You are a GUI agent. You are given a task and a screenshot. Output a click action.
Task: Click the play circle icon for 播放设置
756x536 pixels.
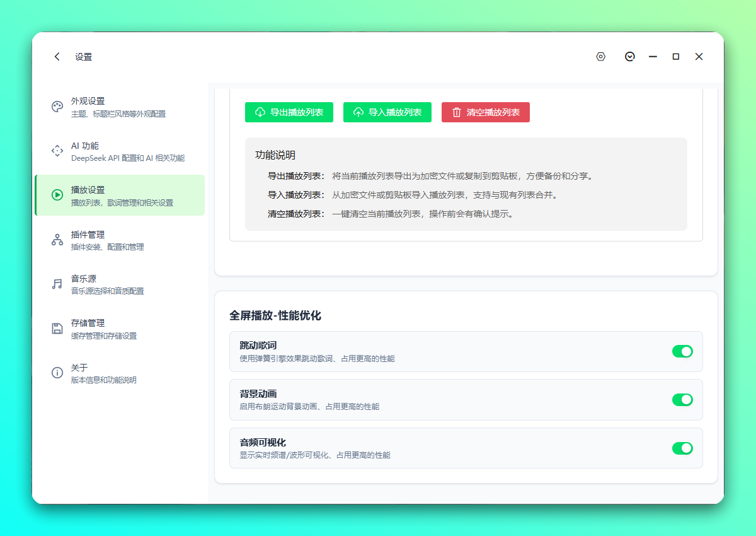57,195
